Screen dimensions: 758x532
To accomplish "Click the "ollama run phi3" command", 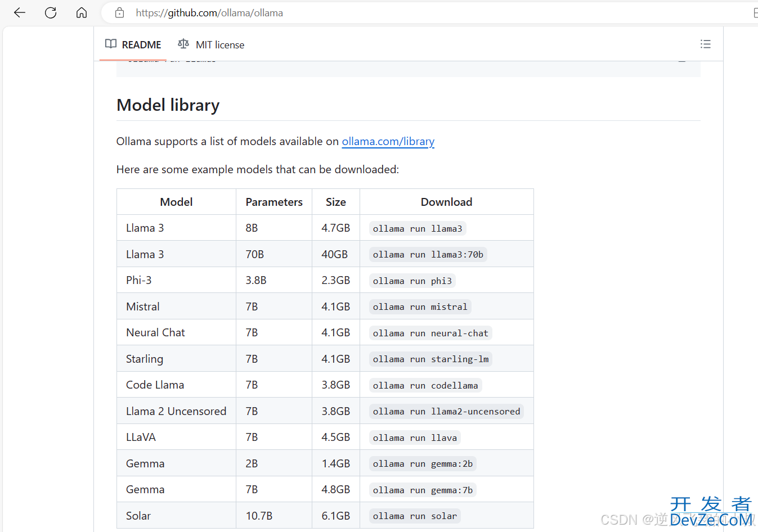I will pyautogui.click(x=412, y=281).
